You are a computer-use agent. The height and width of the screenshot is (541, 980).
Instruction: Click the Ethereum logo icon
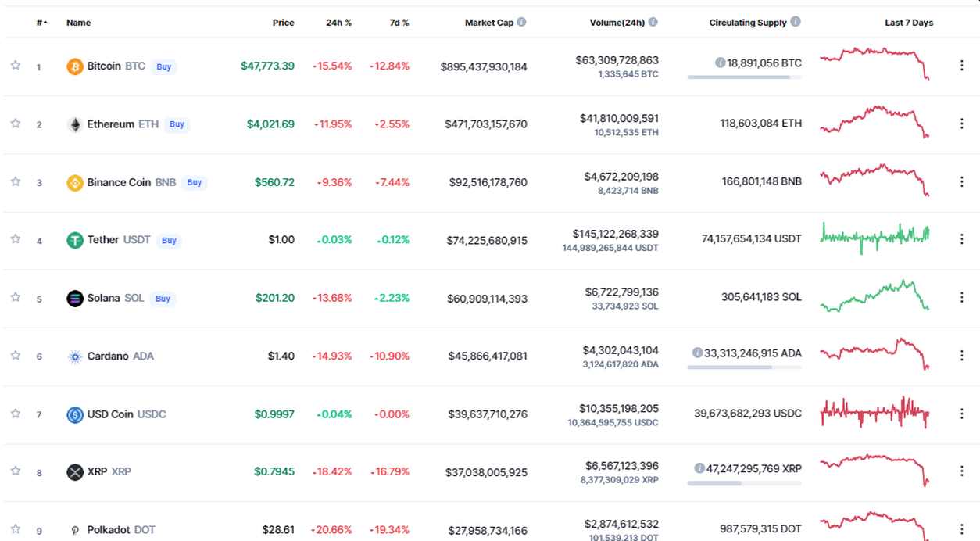click(75, 124)
